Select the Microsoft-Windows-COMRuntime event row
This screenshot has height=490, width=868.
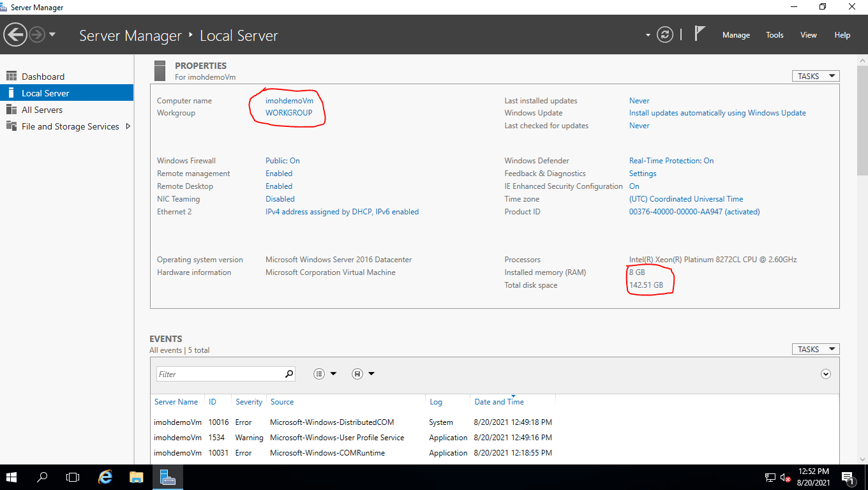[x=494, y=453]
